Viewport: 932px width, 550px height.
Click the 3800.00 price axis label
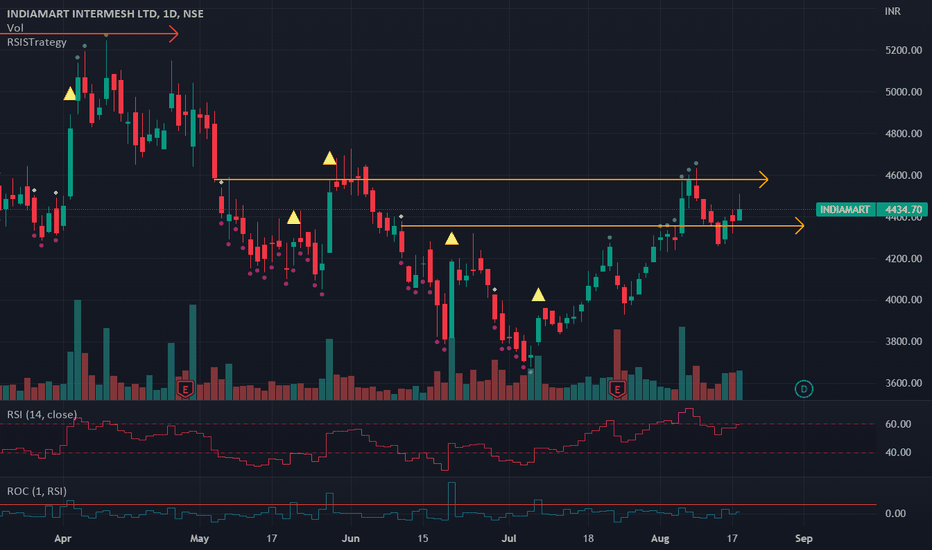[903, 341]
